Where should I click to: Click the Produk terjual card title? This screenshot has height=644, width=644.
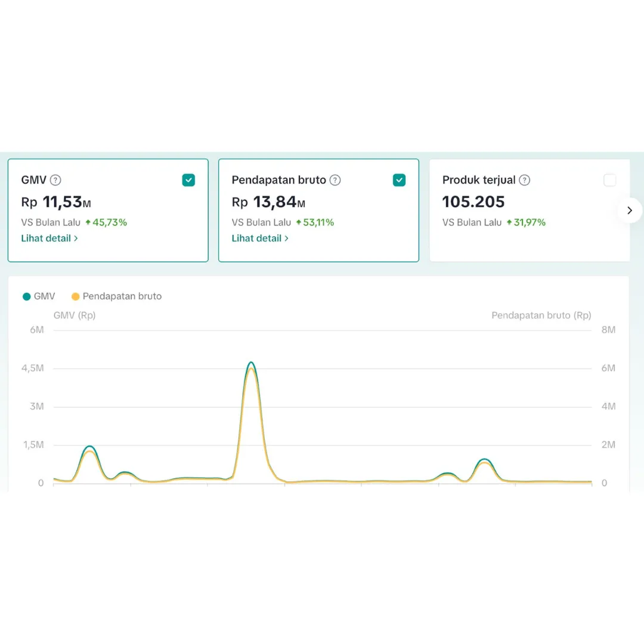pos(478,180)
